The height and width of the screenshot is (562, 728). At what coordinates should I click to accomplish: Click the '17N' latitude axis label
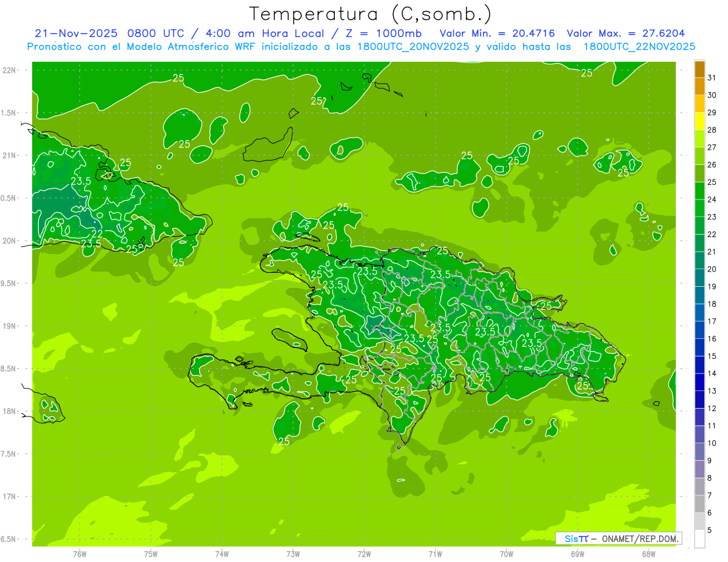pos(10,497)
